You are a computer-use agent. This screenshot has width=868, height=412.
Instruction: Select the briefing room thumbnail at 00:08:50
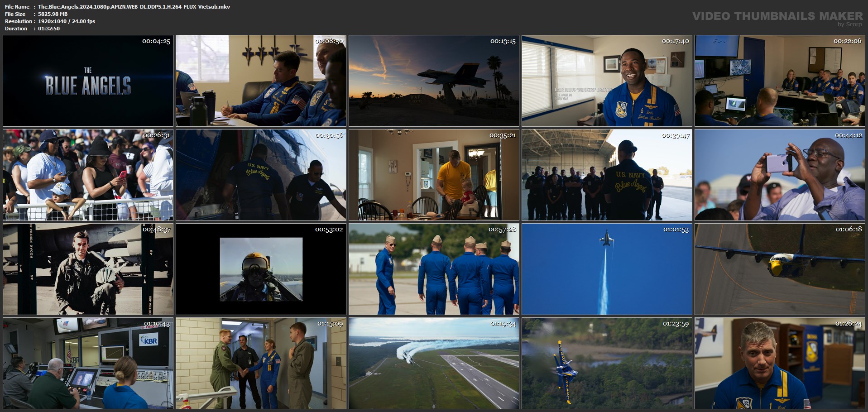coord(261,81)
